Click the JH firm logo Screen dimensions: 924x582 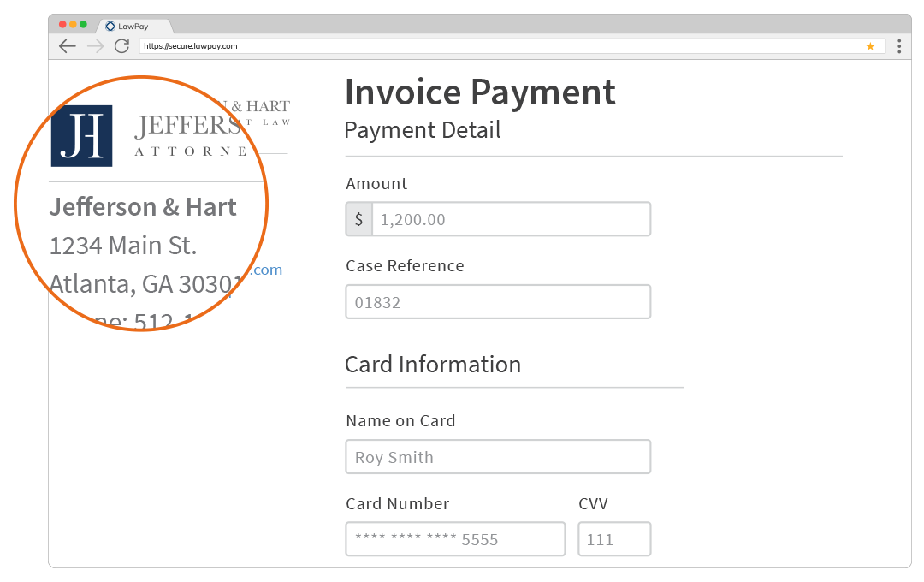point(82,135)
